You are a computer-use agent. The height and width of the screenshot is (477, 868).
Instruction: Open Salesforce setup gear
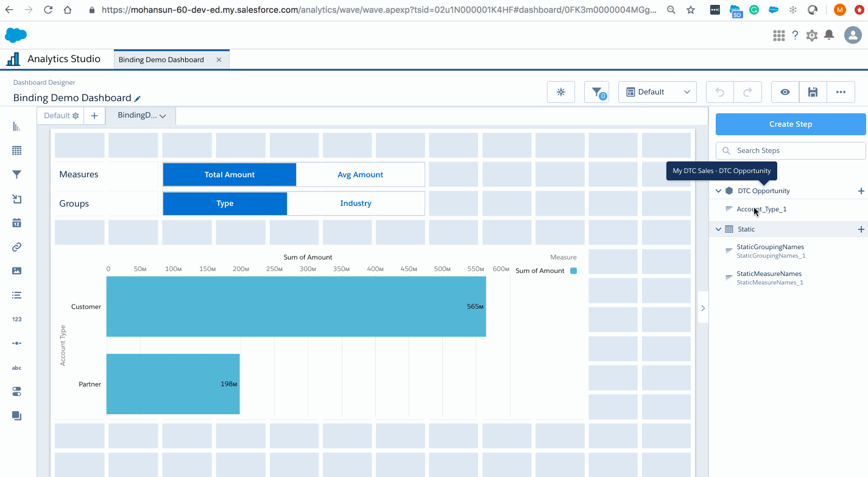[811, 35]
